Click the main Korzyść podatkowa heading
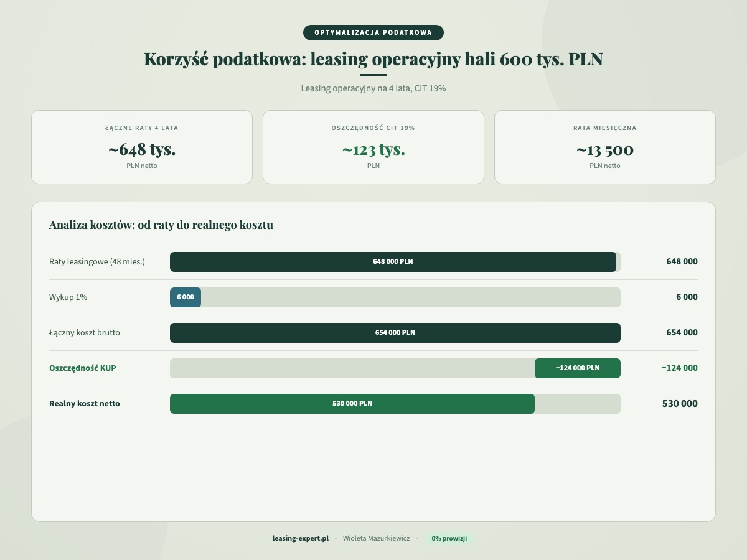This screenshot has width=747, height=560. click(374, 59)
